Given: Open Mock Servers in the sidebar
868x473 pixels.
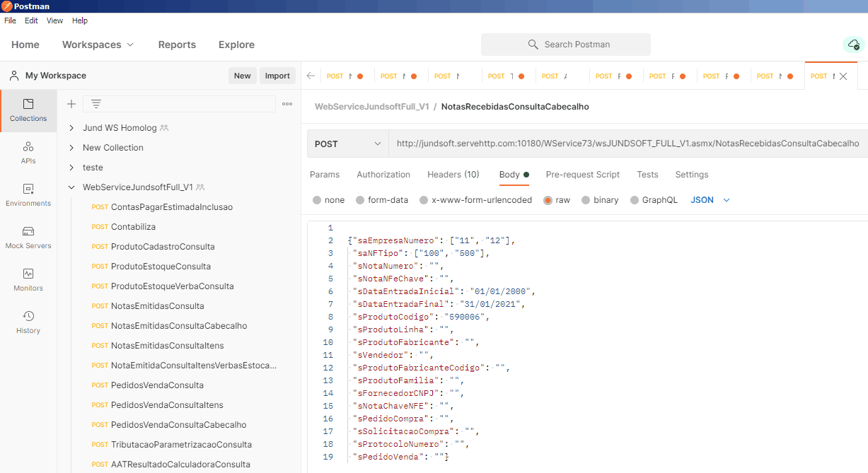Looking at the screenshot, I should [28, 238].
